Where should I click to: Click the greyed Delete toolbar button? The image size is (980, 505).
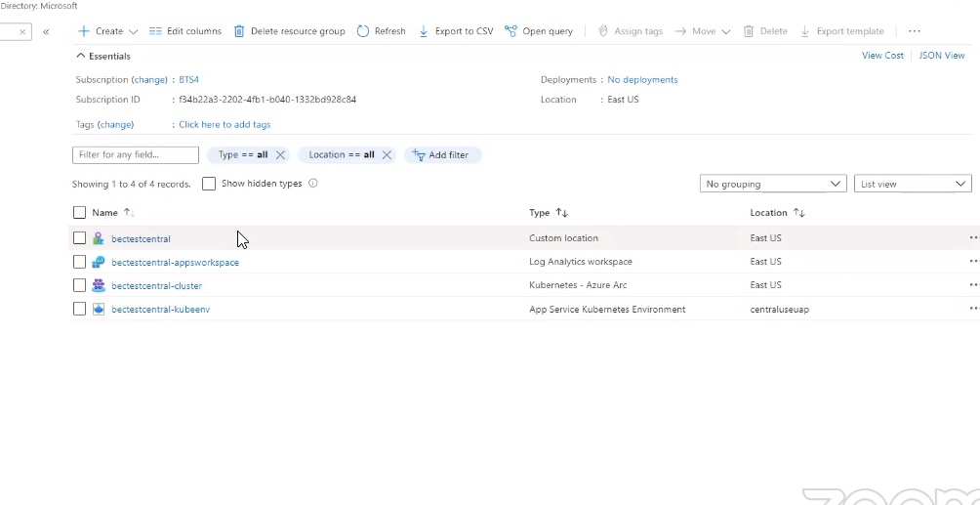[765, 30]
